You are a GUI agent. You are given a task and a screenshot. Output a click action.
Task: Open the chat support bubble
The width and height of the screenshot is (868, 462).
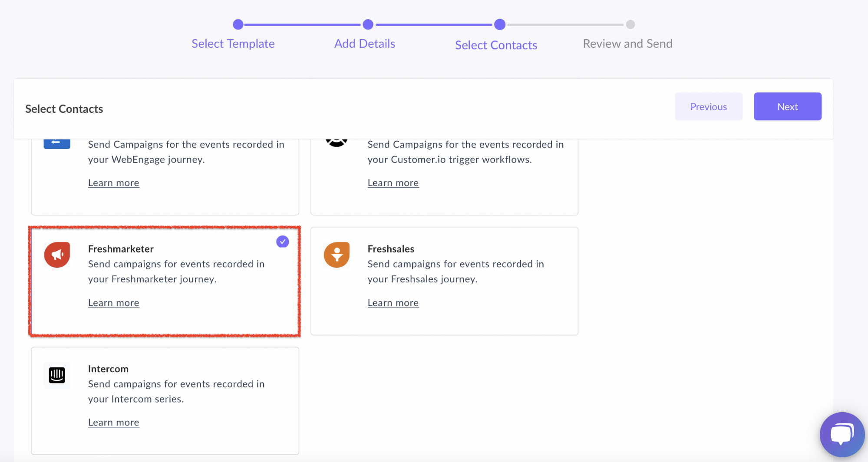(x=842, y=435)
